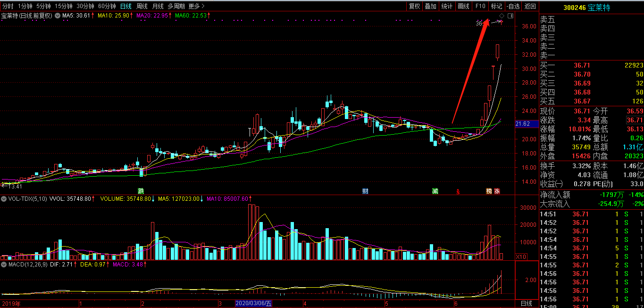Click the 榜 ranking list marker

(489, 191)
